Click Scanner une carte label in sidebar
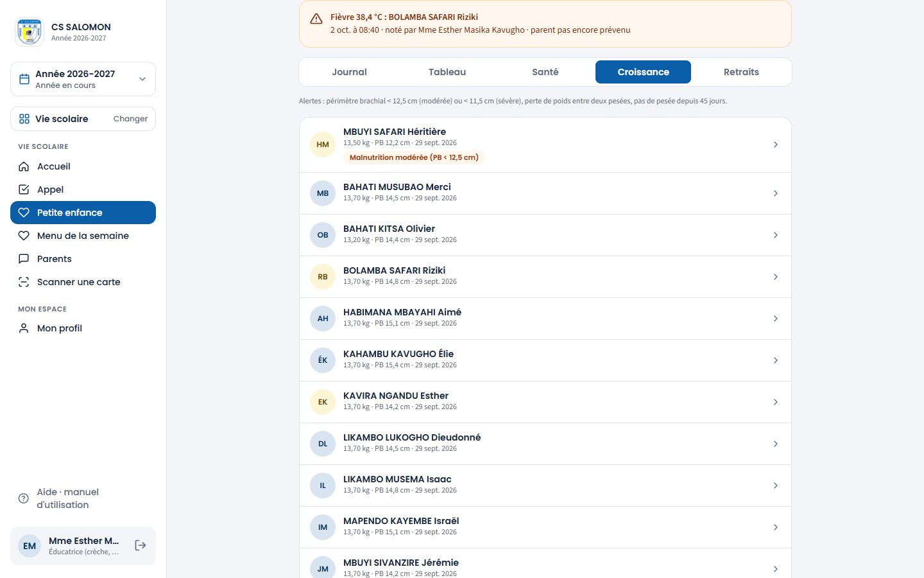The width and height of the screenshot is (924, 578). coord(79,282)
